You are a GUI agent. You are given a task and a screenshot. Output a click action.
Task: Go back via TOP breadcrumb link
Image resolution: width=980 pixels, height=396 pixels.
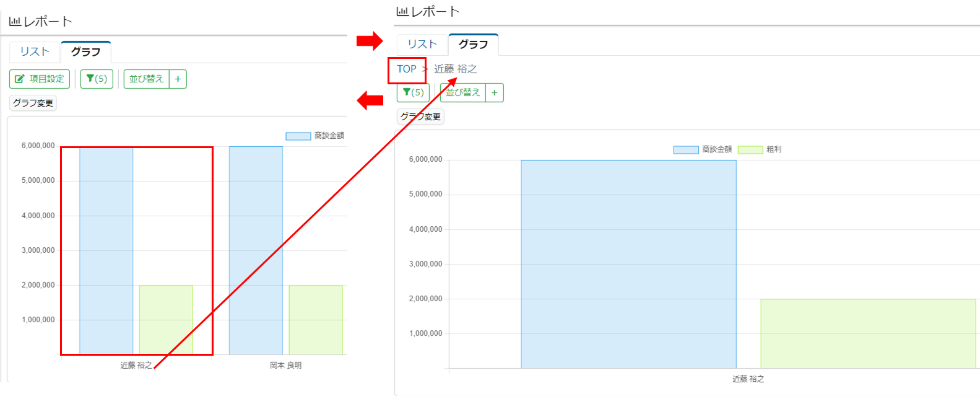click(x=407, y=69)
